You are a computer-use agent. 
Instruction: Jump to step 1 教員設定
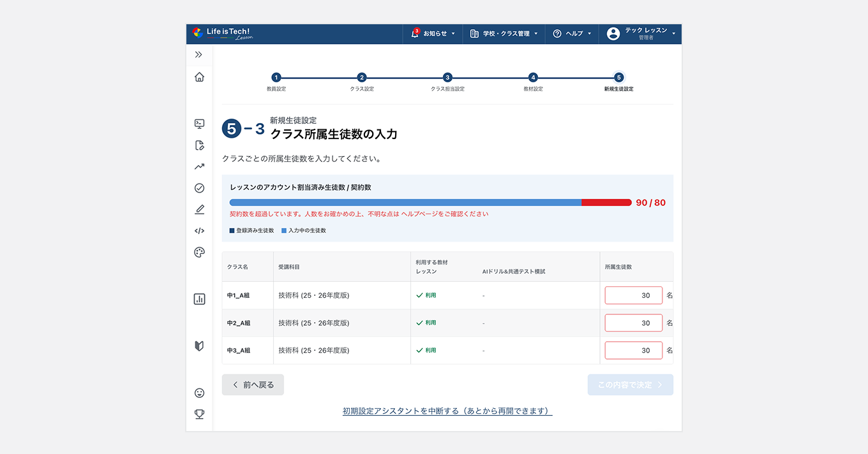point(276,78)
